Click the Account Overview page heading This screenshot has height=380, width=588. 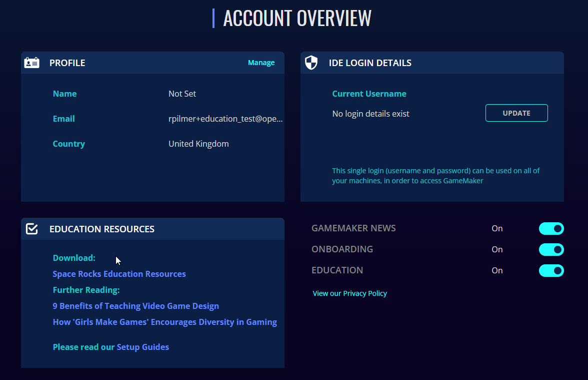click(297, 18)
